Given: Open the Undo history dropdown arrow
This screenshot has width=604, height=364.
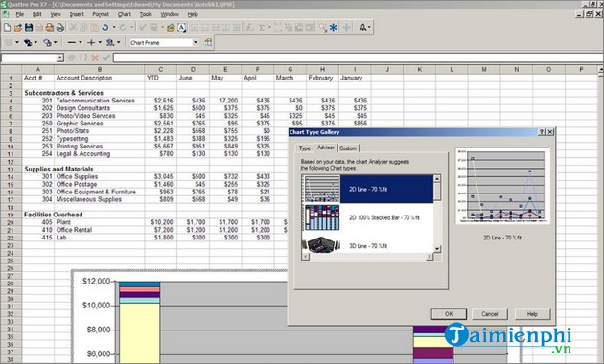Looking at the screenshot, I should [x=114, y=28].
